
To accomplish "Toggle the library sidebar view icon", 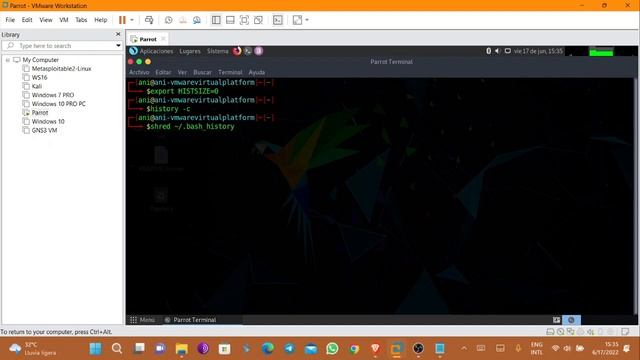I will (216, 20).
